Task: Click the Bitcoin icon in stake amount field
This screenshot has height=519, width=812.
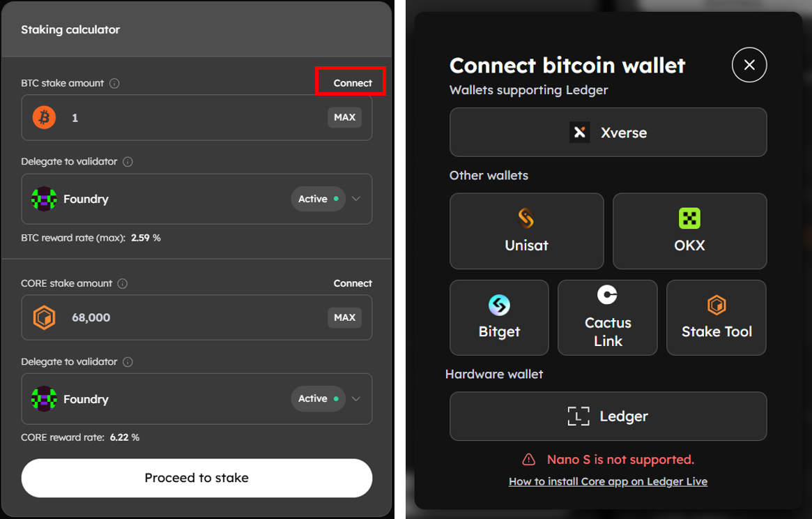Action: (44, 117)
